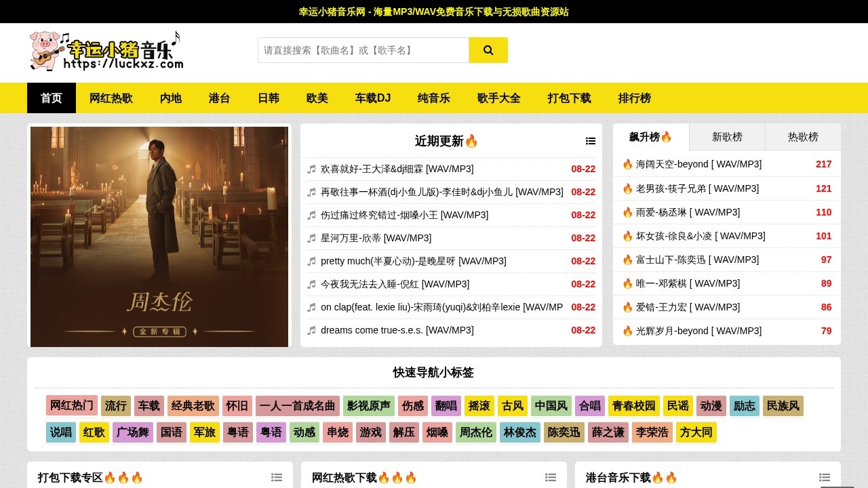Open song pretty much(半夏心动)
868x488 pixels.
(414, 261)
